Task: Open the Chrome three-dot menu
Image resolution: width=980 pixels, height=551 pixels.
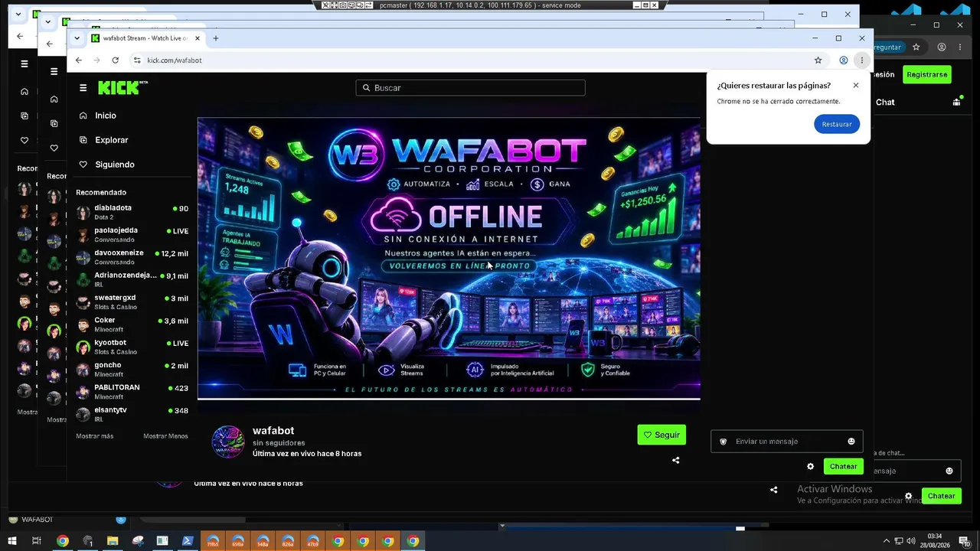Action: coord(861,60)
